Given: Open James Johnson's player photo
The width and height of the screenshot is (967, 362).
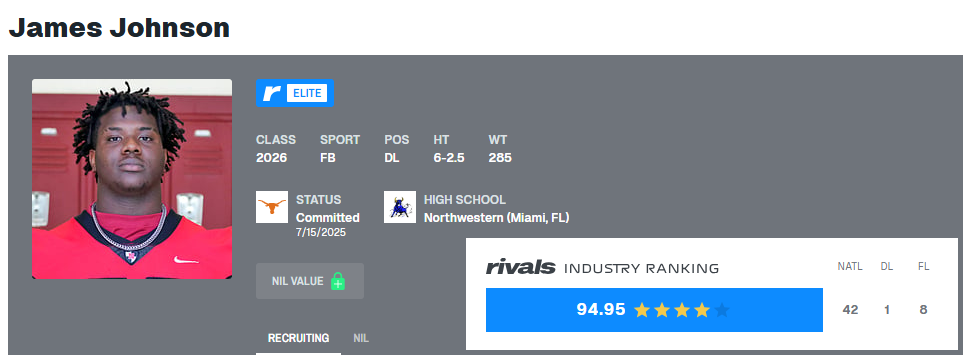Looking at the screenshot, I should point(132,179).
